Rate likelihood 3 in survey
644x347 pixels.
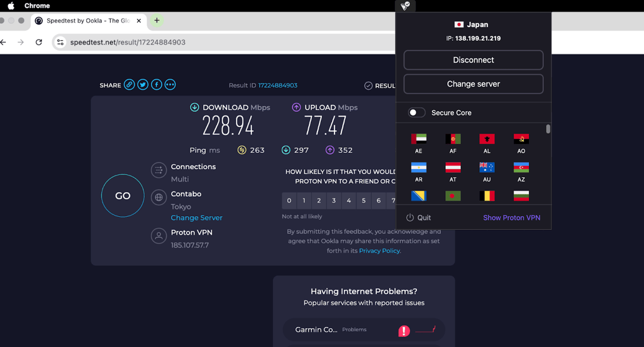(x=333, y=201)
